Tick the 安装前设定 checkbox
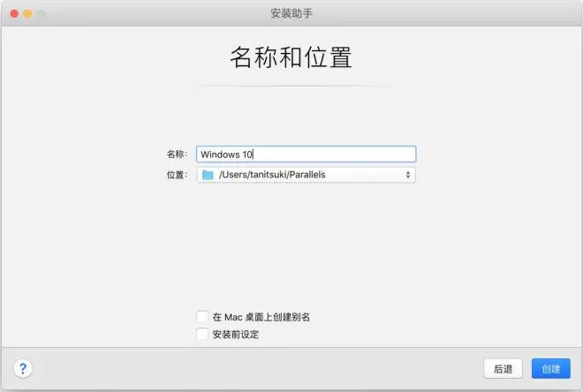Image resolution: width=583 pixels, height=392 pixels. point(202,334)
